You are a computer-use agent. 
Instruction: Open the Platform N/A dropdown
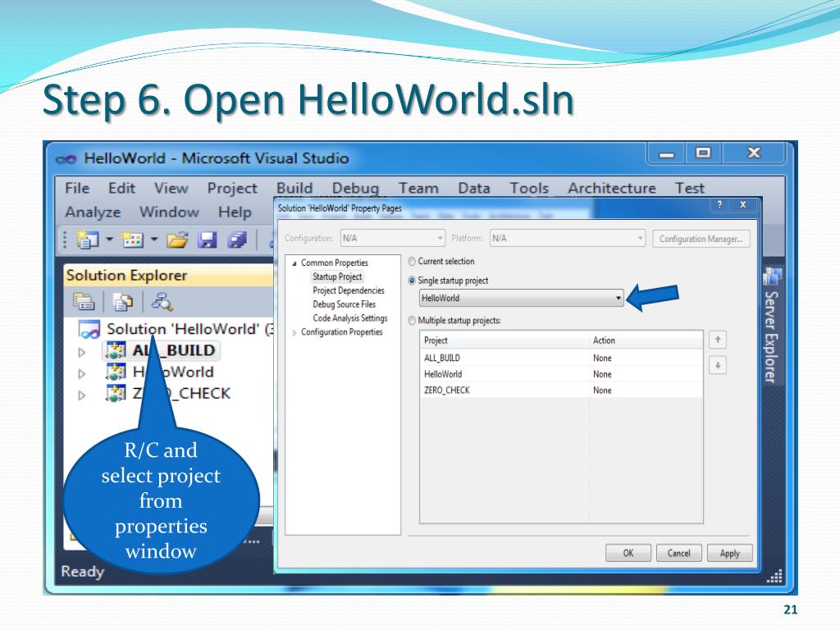[x=568, y=238]
